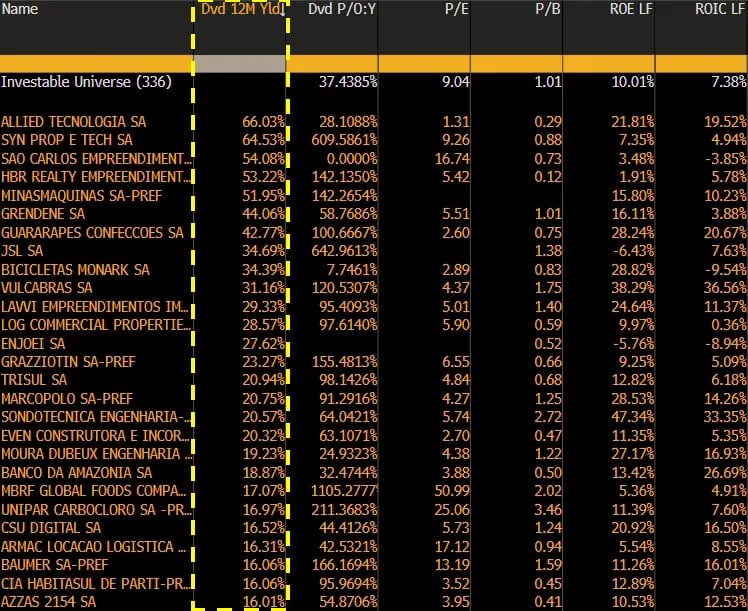Select MARCOPOLO SA-PREF
Image resolution: width=748 pixels, height=611 pixels.
pyautogui.click(x=67, y=398)
